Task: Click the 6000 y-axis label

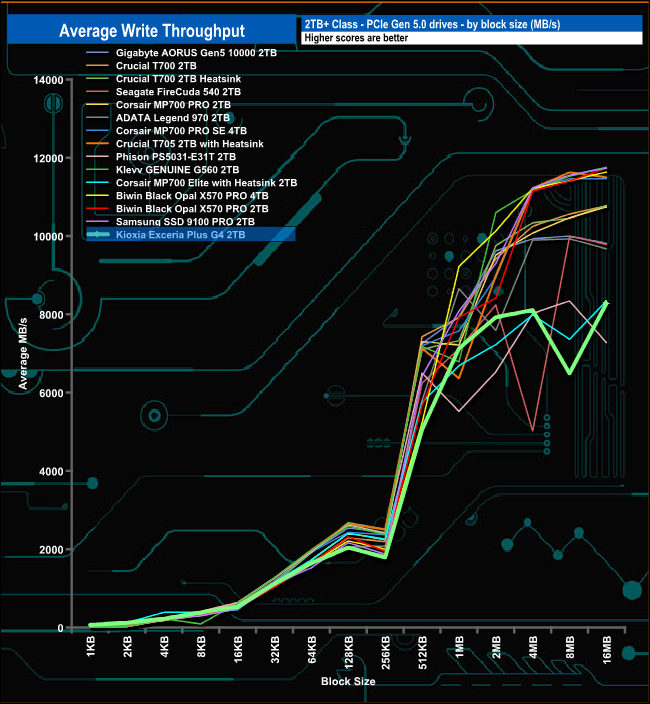Action: click(x=51, y=393)
